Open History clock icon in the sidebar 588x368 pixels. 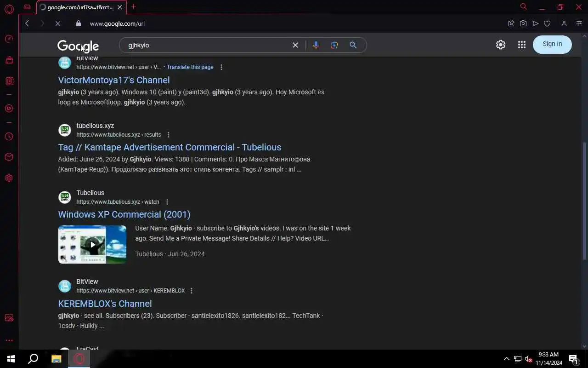click(9, 137)
